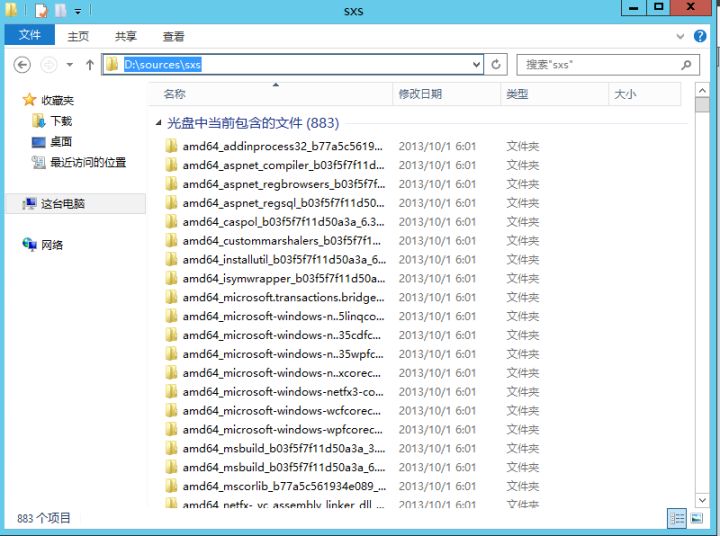
Task: Click the folder icon of amd64_aspnet_regbrowsers
Action: 171,184
